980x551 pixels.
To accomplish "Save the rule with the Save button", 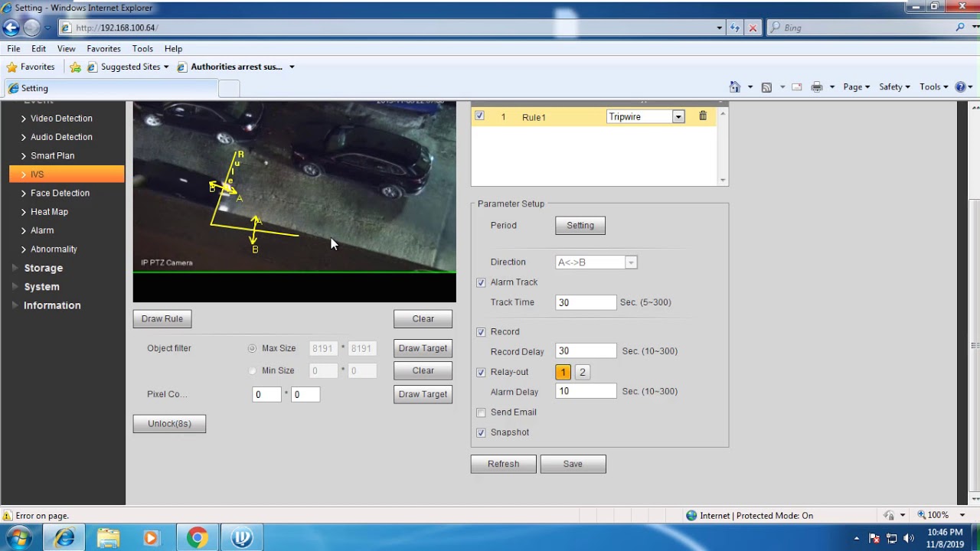I will pos(573,464).
